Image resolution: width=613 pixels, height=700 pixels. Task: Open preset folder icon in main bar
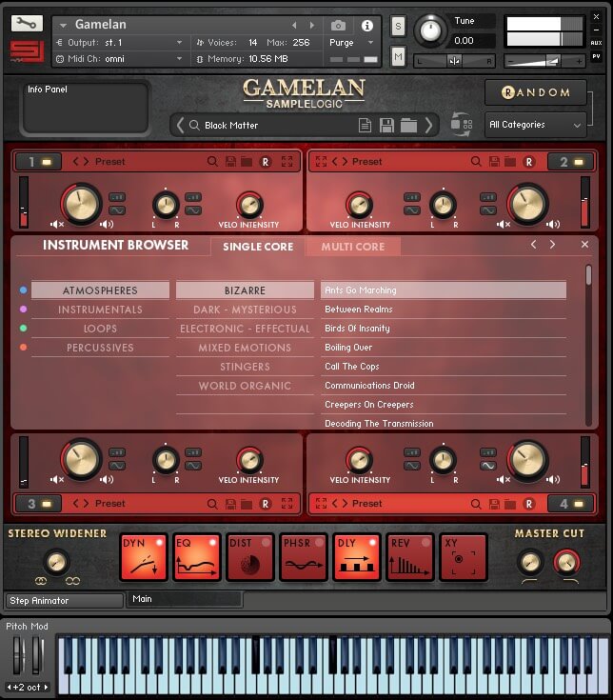(408, 126)
